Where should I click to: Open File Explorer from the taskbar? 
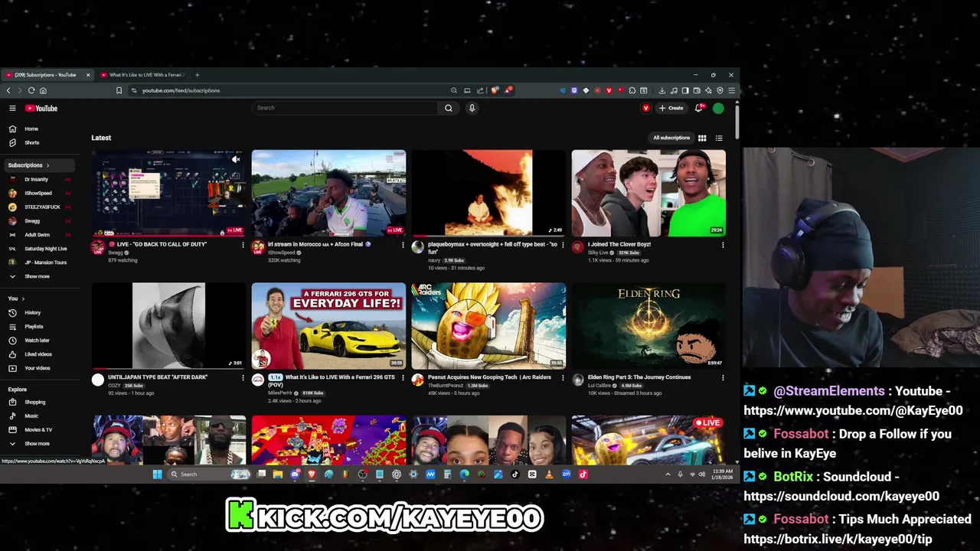pyautogui.click(x=278, y=474)
